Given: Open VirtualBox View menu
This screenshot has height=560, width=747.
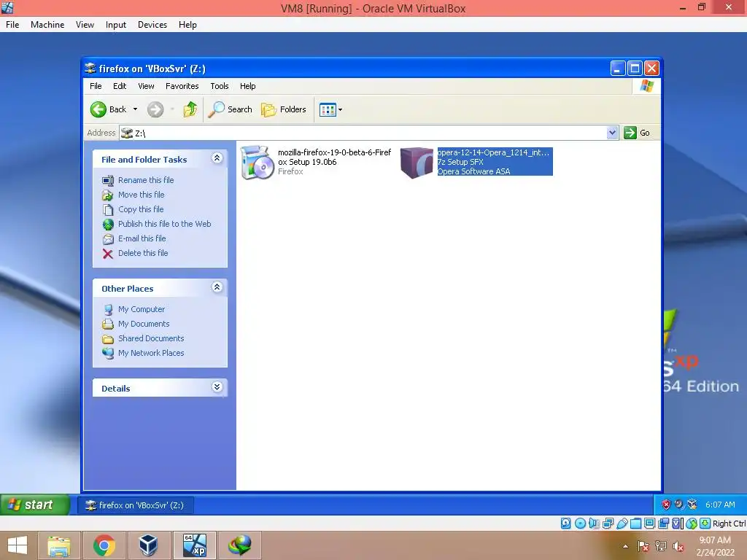Looking at the screenshot, I should (x=85, y=25).
